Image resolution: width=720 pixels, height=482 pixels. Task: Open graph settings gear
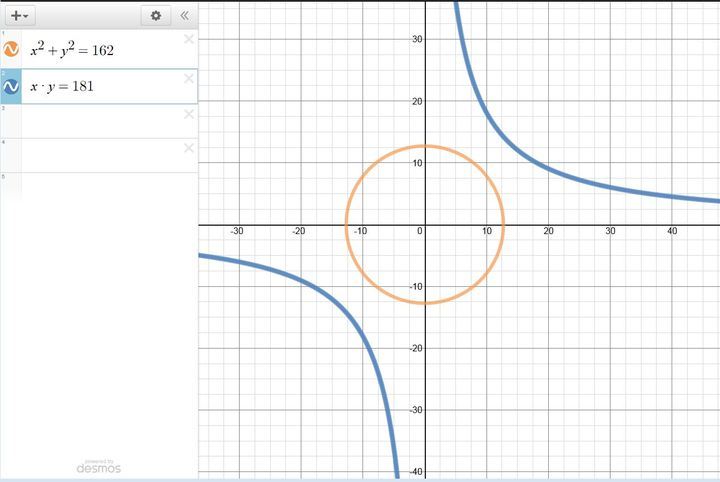[154, 16]
